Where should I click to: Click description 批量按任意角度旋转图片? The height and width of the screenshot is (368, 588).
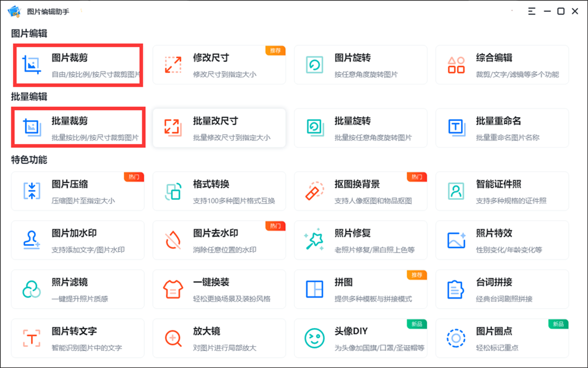coord(373,138)
